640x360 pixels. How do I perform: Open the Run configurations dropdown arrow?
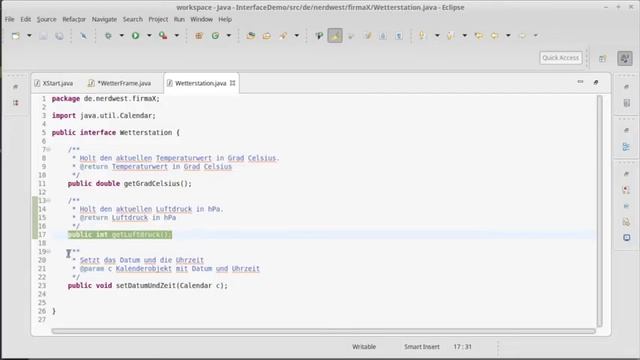pos(149,36)
